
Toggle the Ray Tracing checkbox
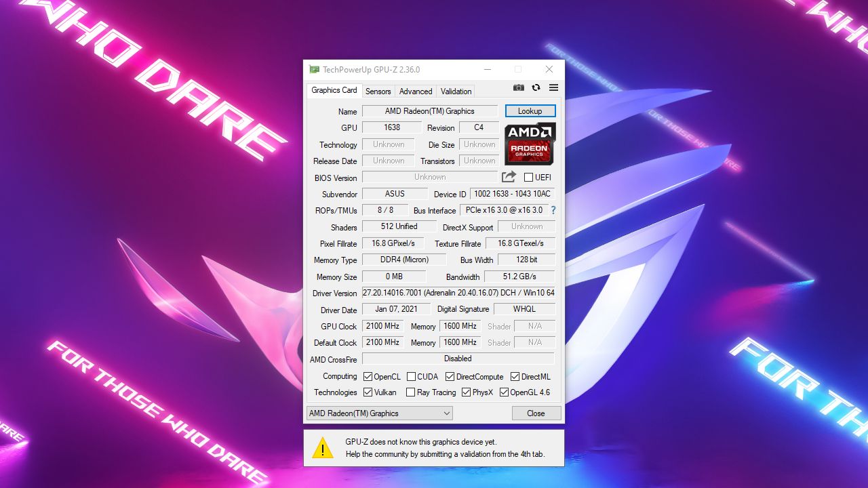point(410,392)
